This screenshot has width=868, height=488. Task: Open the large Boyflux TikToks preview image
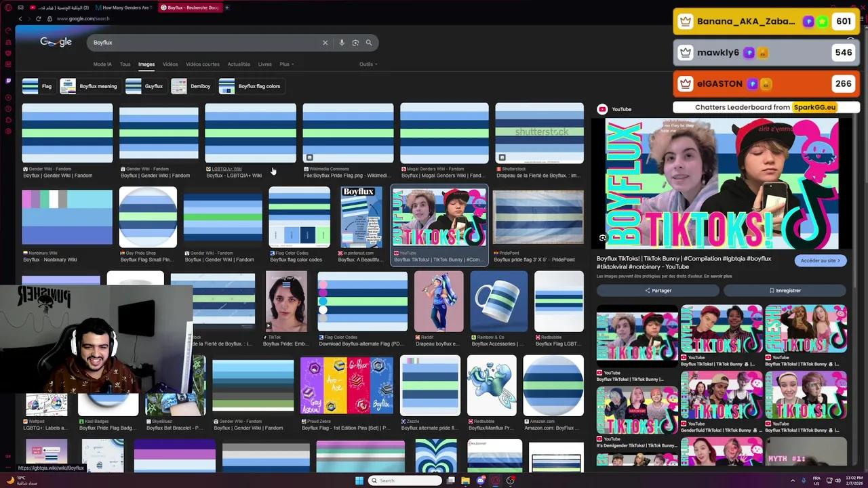coord(722,183)
